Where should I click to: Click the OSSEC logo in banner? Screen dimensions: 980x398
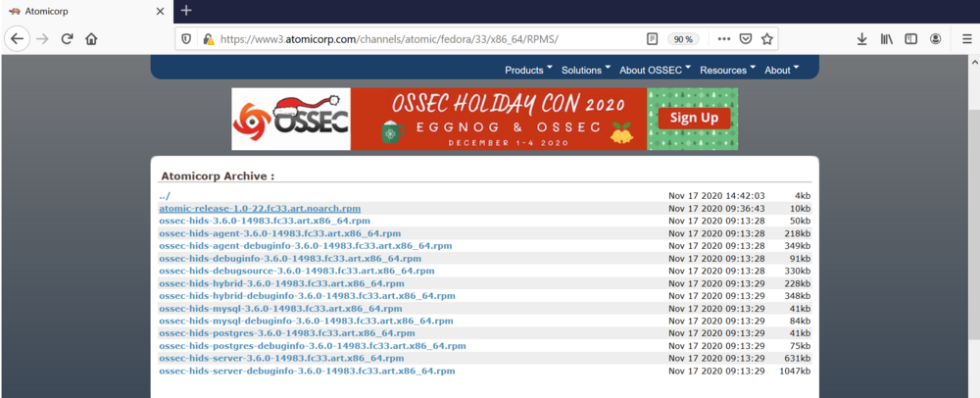click(x=291, y=119)
